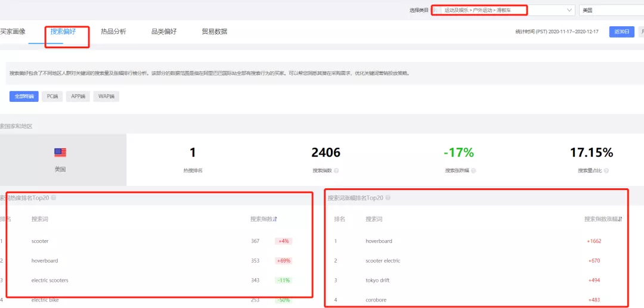Click the +483 growth value
The image size is (644, 308).
click(x=595, y=300)
